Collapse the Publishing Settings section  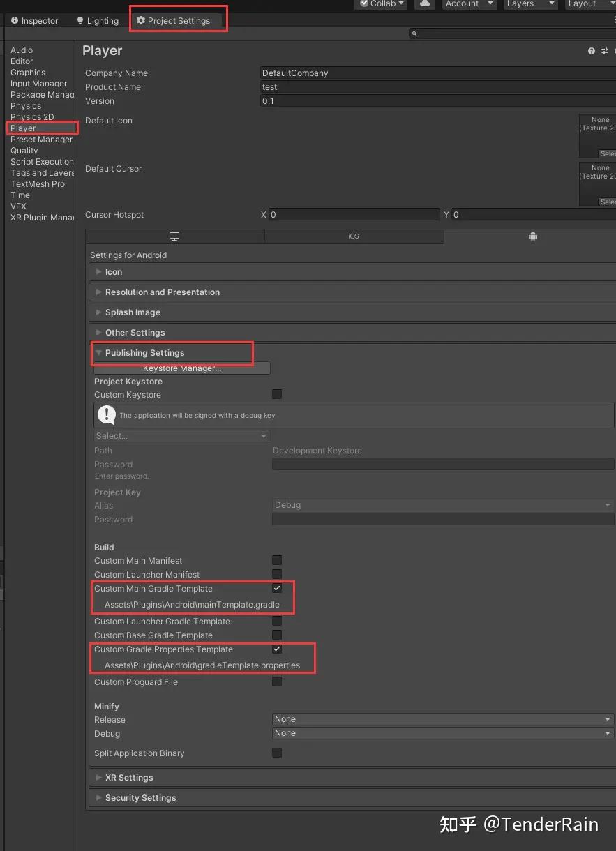click(x=144, y=353)
